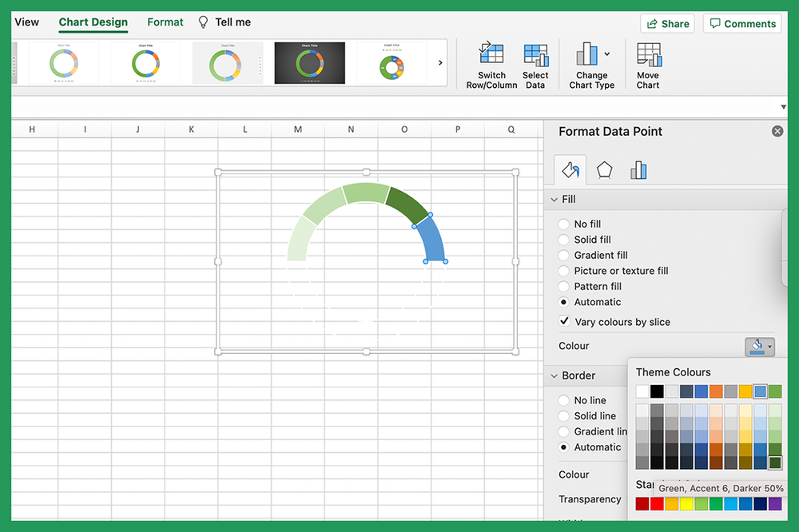The width and height of the screenshot is (799, 532).
Task: Select the Fill & Line paint bucket tab
Action: coord(569,169)
